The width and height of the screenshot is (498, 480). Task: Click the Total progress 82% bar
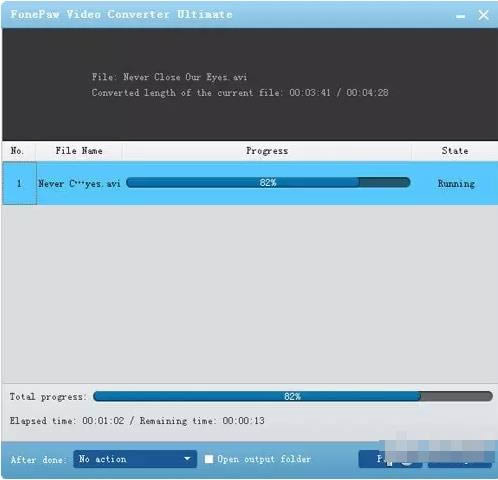click(x=293, y=396)
